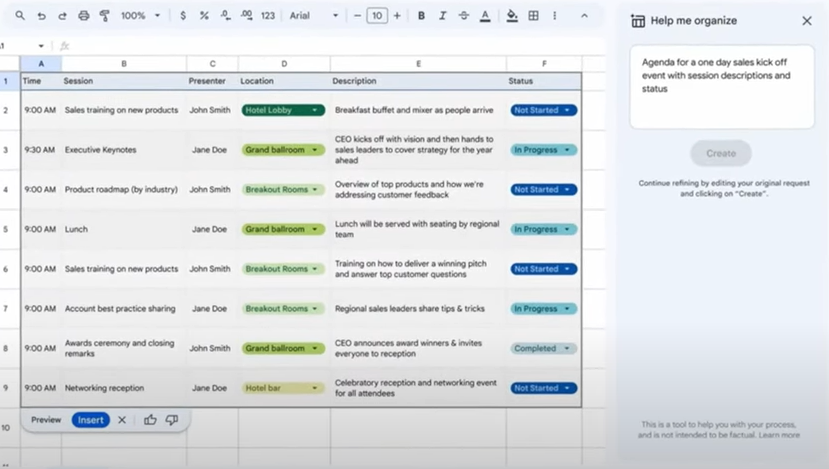
Task: Click the Undo arrow icon
Action: pos(41,16)
